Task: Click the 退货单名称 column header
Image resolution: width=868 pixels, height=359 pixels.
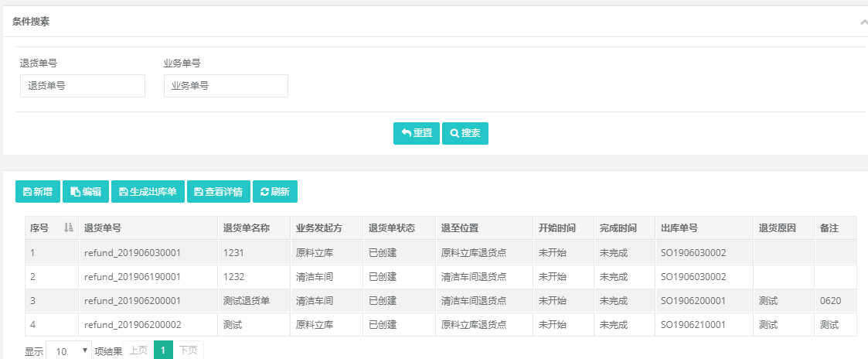Action: point(254,227)
